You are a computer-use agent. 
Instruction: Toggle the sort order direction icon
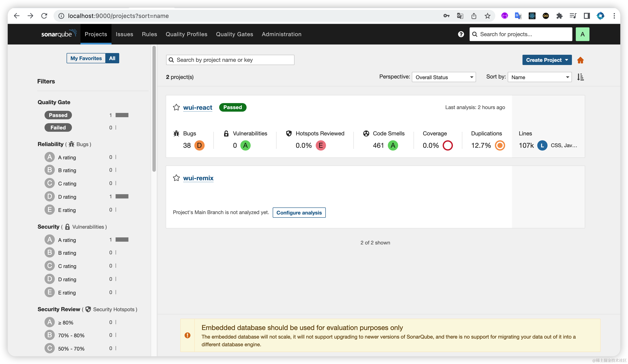pos(580,77)
